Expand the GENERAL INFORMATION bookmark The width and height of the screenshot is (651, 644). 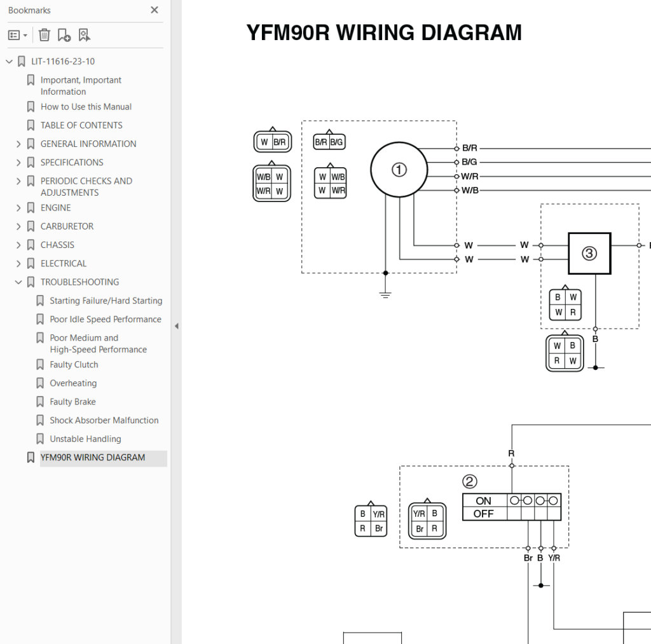pos(18,144)
